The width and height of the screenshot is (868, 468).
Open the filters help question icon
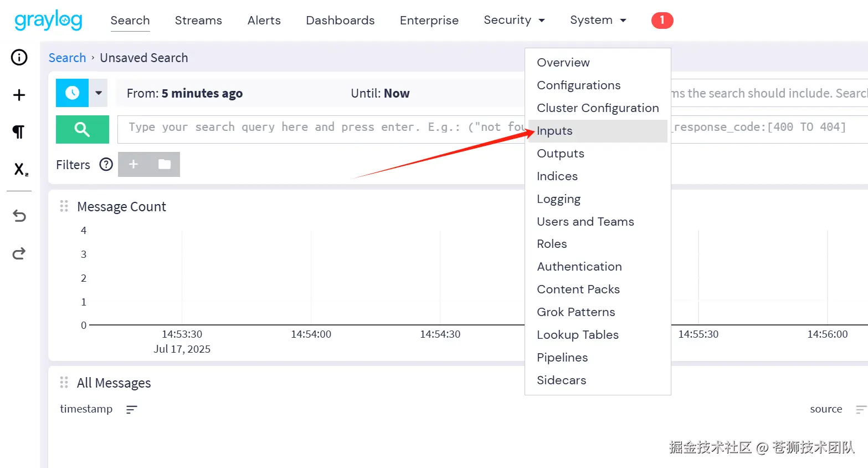click(106, 165)
